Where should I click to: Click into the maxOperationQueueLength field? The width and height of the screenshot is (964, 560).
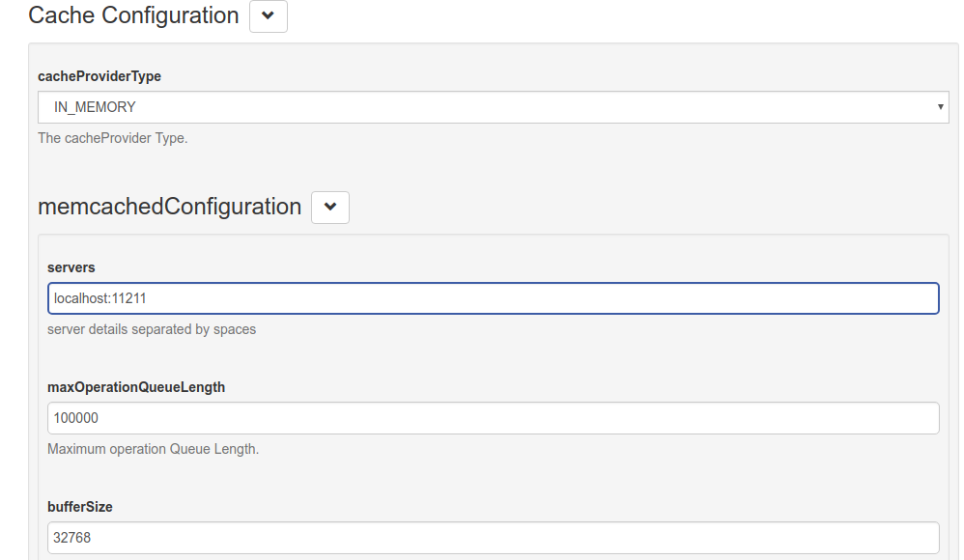click(x=493, y=418)
